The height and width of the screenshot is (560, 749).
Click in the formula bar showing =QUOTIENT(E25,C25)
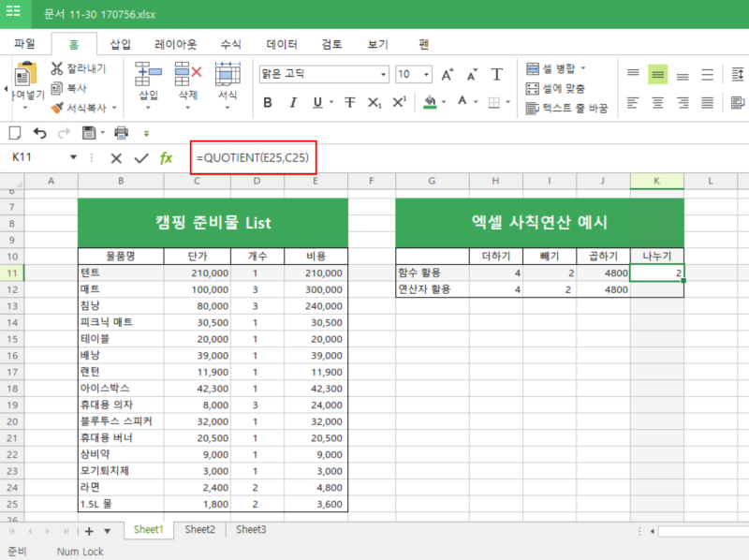click(x=253, y=158)
